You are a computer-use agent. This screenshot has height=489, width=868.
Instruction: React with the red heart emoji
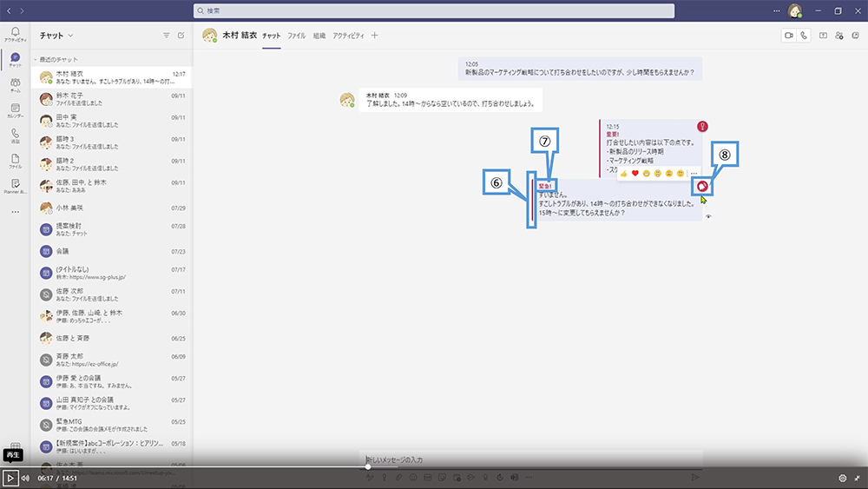click(635, 174)
